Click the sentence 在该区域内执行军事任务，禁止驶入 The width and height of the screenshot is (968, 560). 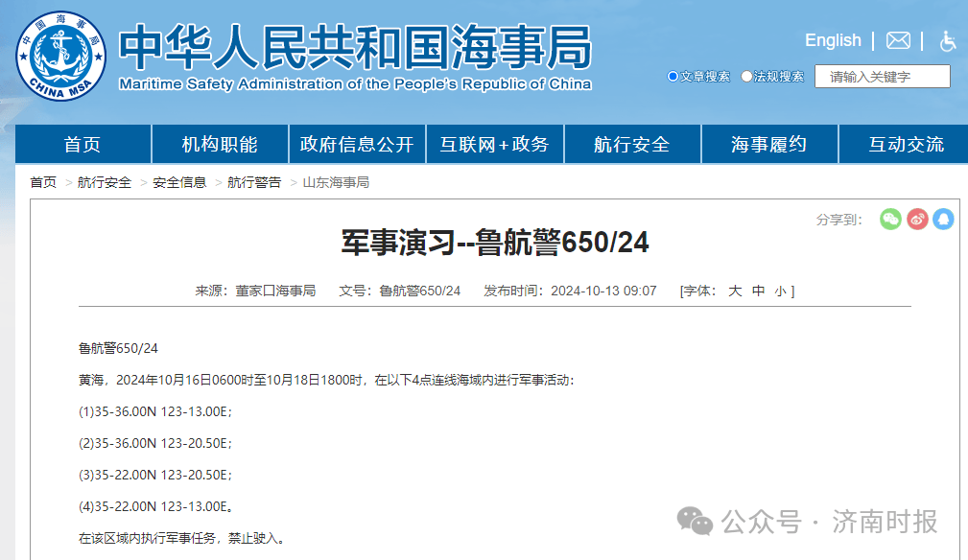[x=182, y=538]
